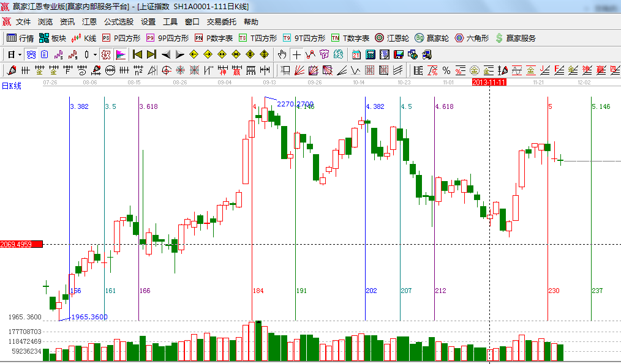The image size is (621, 364).
Task: Click the save floppy disk icon
Action: point(399,54)
